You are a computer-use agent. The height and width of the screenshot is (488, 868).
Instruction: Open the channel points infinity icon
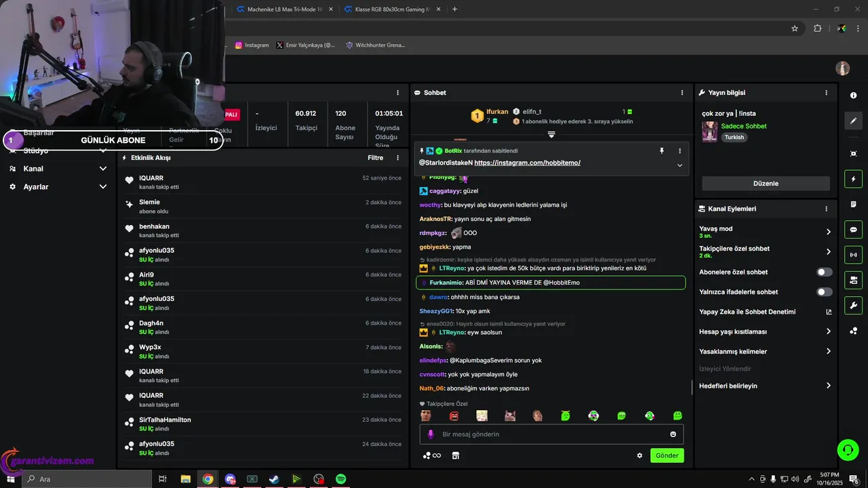click(431, 455)
